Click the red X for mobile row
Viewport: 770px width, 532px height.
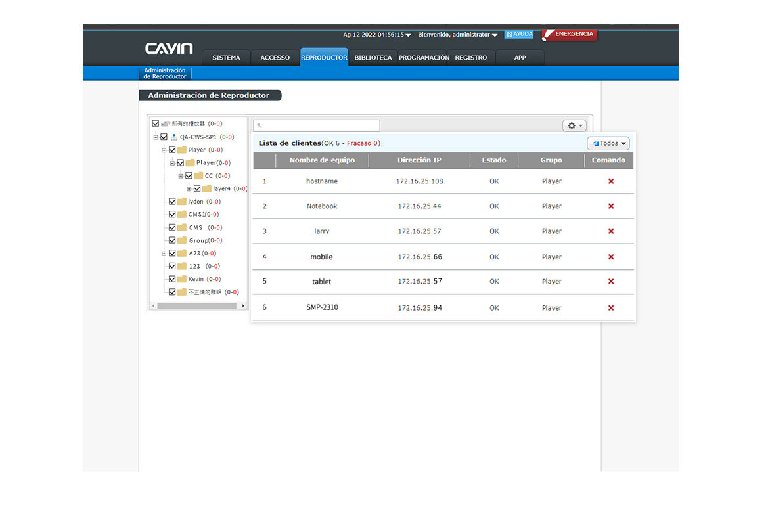[x=611, y=257]
